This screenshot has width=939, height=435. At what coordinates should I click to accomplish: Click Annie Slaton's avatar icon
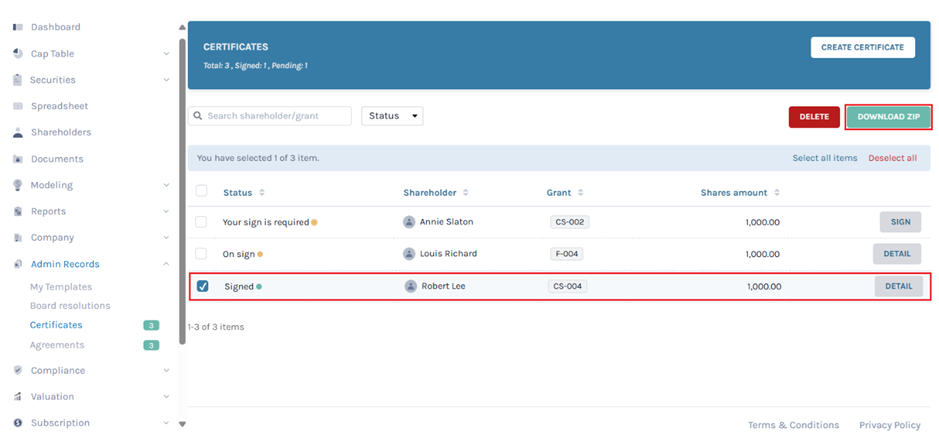[x=409, y=222]
